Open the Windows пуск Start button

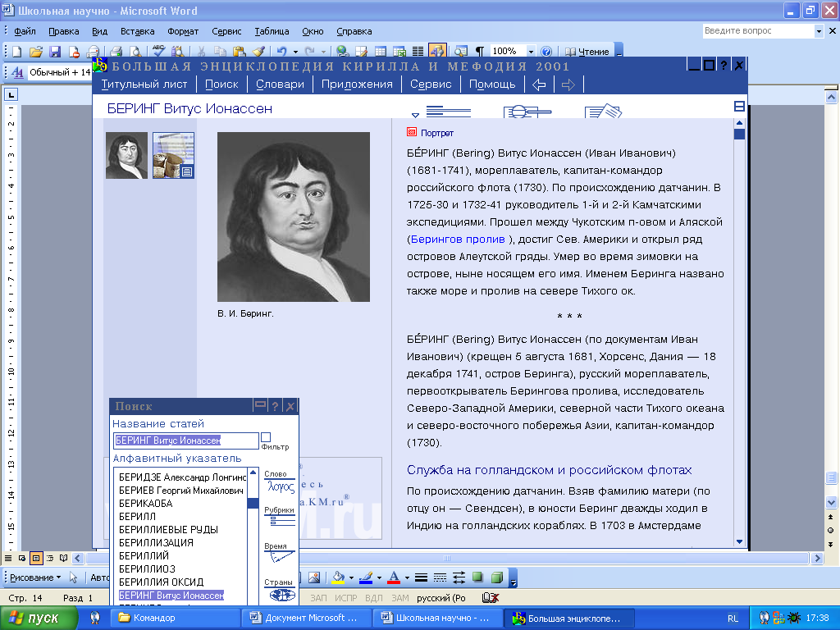(39, 618)
